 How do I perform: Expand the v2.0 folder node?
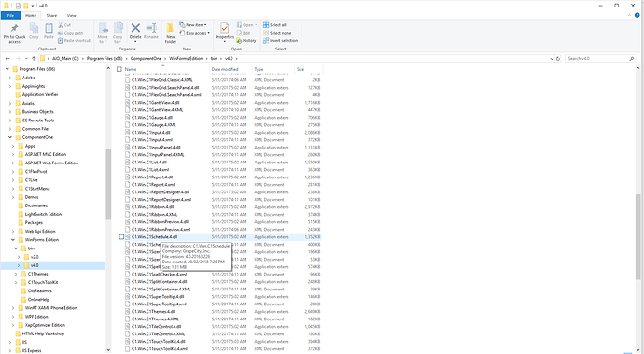click(x=19, y=257)
